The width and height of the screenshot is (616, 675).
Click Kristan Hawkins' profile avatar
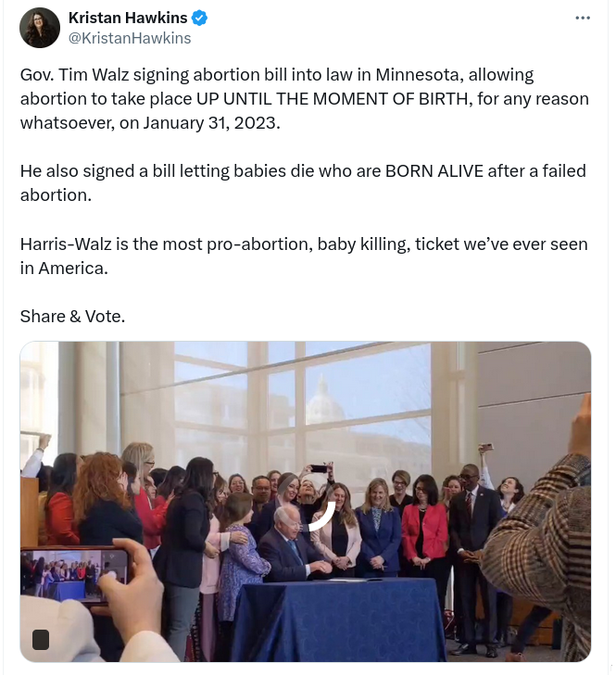[x=39, y=28]
